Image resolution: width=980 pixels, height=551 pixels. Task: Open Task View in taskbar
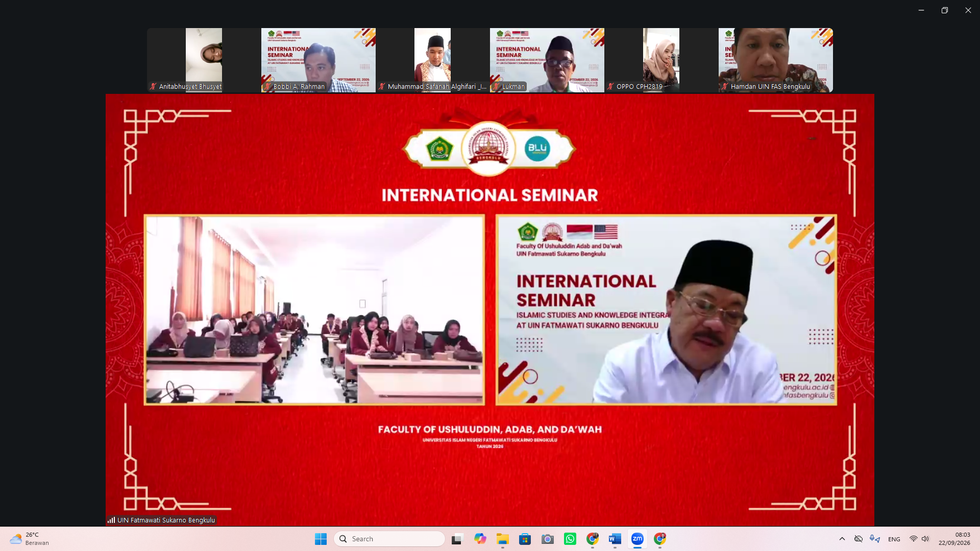pyautogui.click(x=457, y=539)
